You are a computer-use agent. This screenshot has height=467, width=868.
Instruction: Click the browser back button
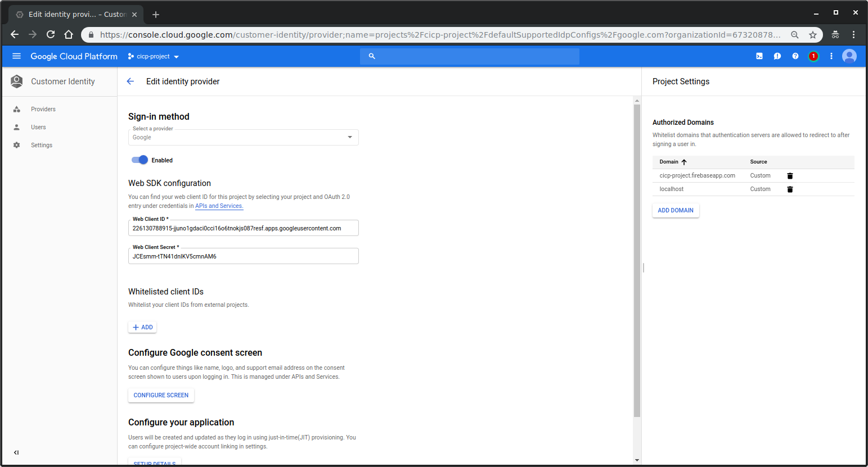(15, 35)
